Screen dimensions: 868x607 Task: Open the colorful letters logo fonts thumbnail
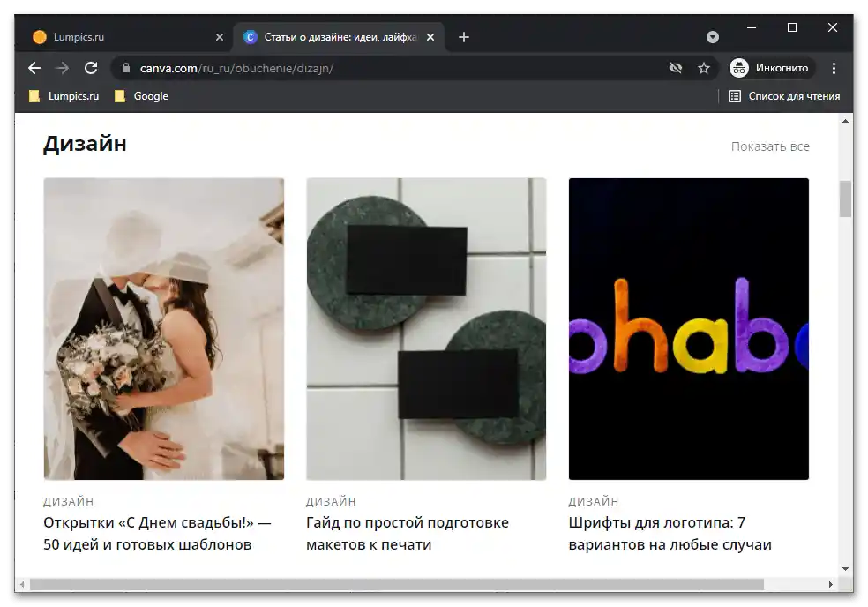click(689, 329)
